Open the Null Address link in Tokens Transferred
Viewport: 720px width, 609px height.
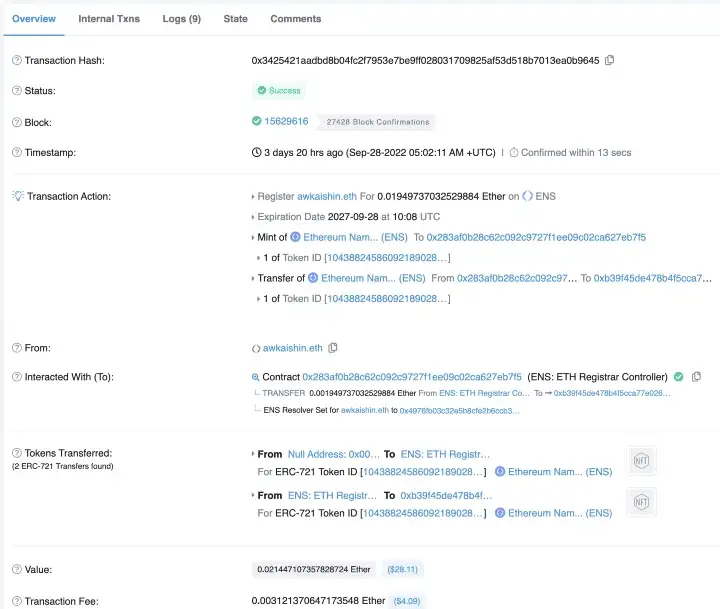point(334,454)
